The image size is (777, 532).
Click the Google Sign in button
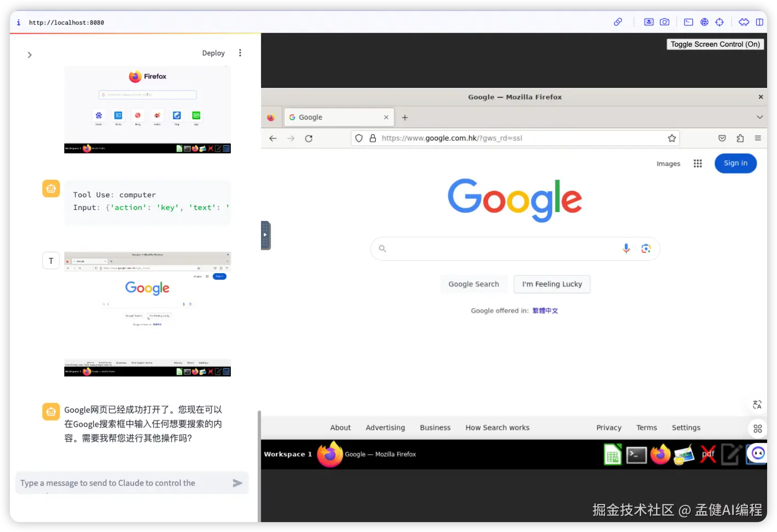point(736,163)
